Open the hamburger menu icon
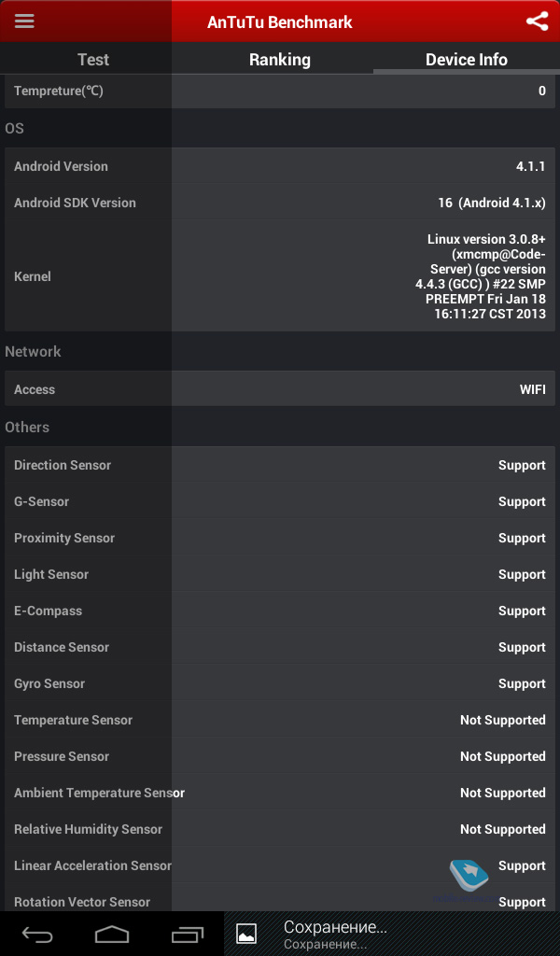The image size is (560, 956). click(x=24, y=21)
